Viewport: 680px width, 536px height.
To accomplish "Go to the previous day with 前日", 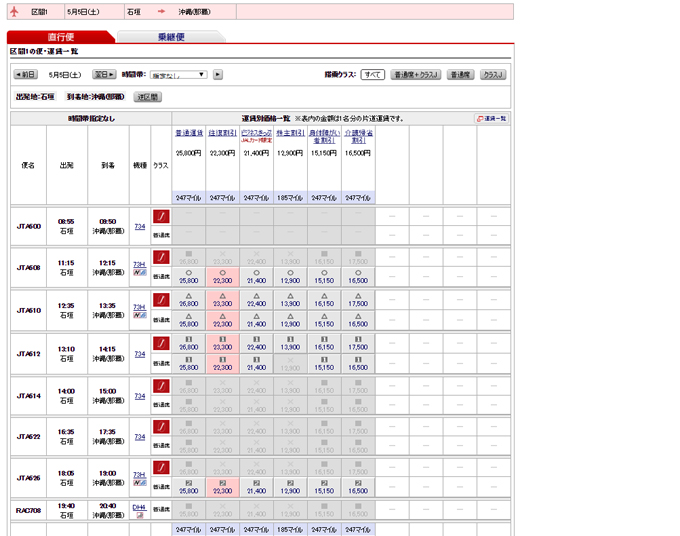I will pos(26,75).
